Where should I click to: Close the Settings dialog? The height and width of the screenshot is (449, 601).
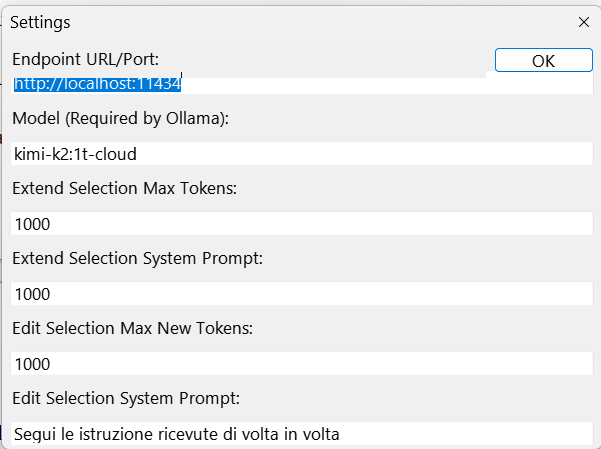point(584,21)
